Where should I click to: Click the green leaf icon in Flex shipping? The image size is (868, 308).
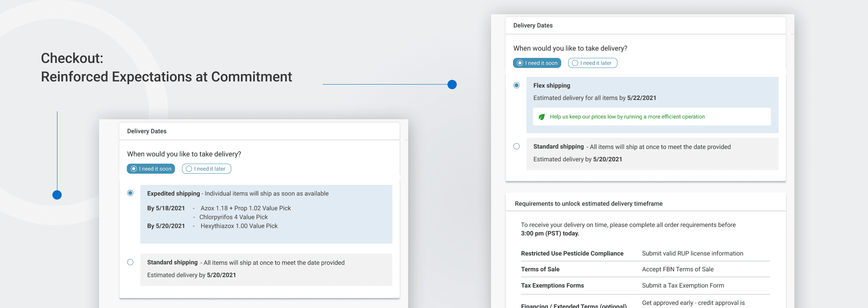click(542, 117)
